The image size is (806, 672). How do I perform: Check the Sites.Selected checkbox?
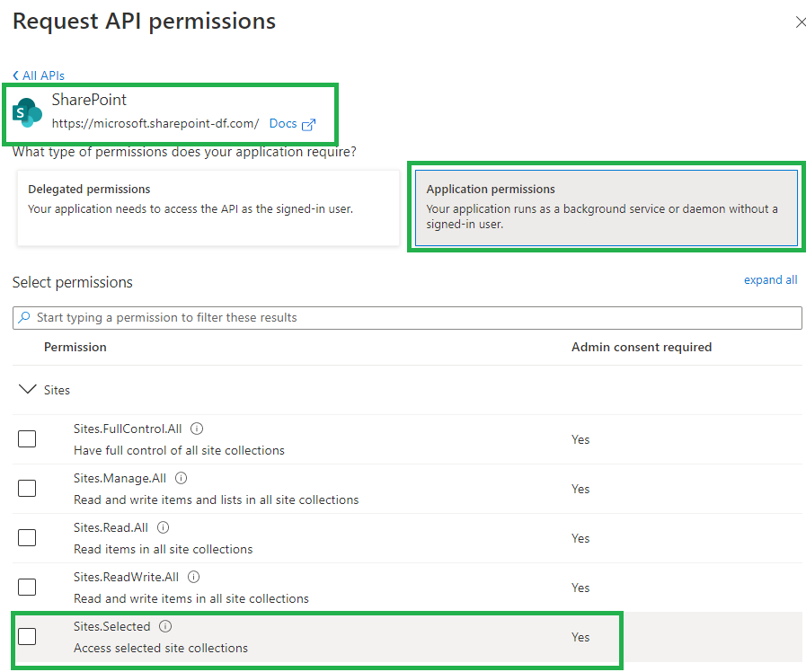click(27, 636)
